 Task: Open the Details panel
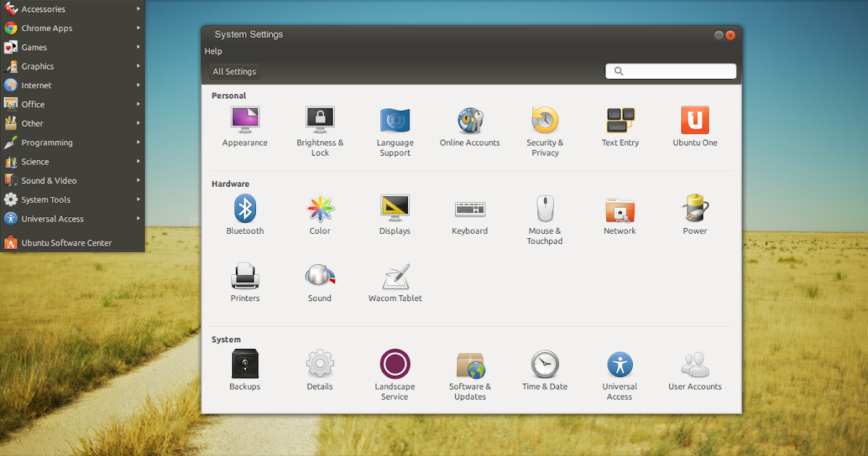(320, 371)
